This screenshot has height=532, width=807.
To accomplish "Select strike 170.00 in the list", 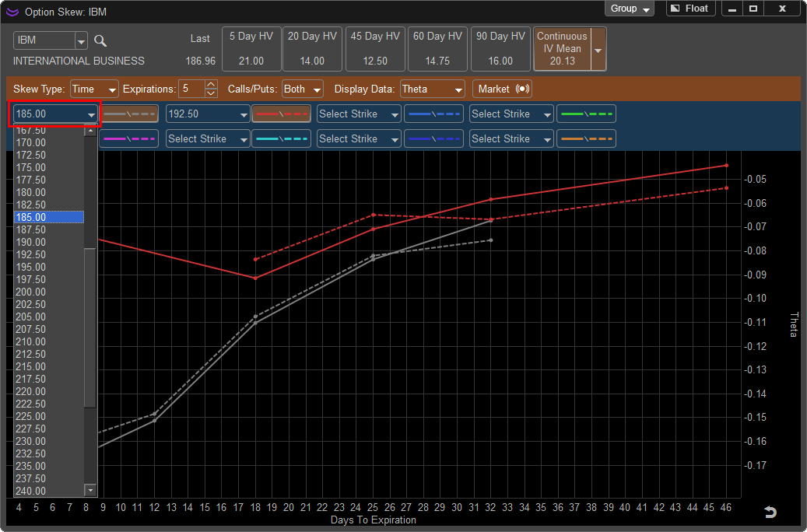I will click(49, 142).
